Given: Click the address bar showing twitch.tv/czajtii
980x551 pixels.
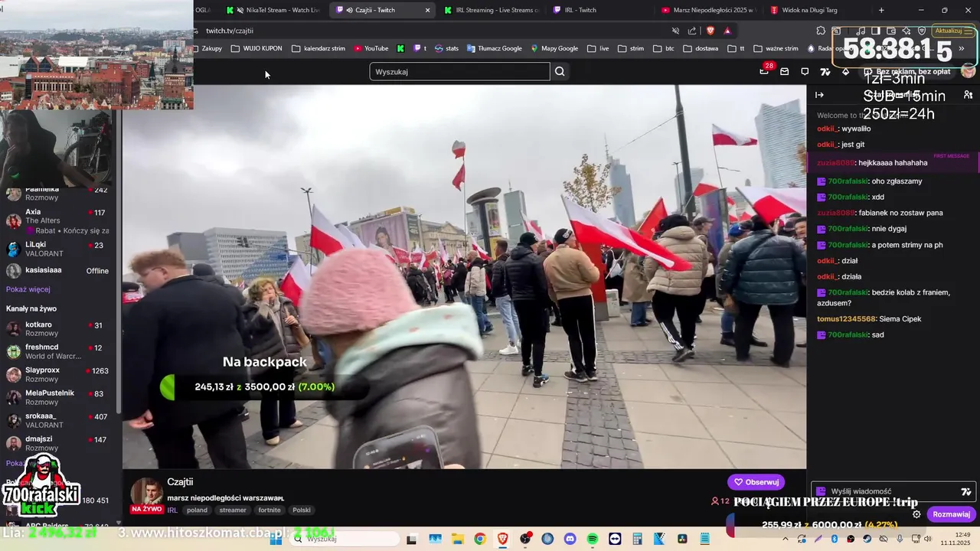Looking at the screenshot, I should pos(429,31).
